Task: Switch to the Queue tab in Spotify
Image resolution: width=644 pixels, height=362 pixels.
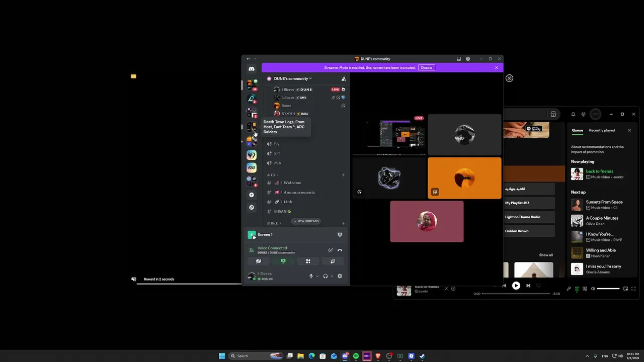Action: pyautogui.click(x=577, y=130)
